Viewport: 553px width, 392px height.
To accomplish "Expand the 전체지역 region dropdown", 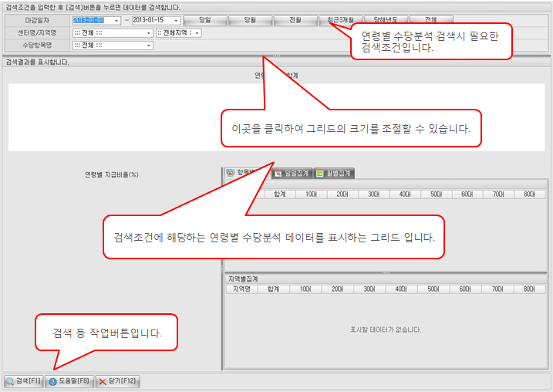I will pyautogui.click(x=197, y=33).
